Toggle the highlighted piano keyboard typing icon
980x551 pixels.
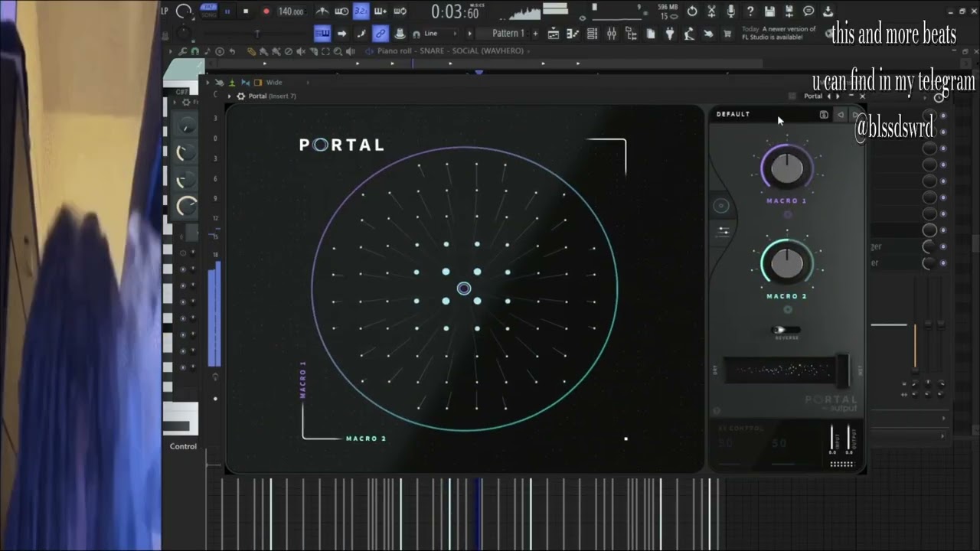pyautogui.click(x=322, y=34)
